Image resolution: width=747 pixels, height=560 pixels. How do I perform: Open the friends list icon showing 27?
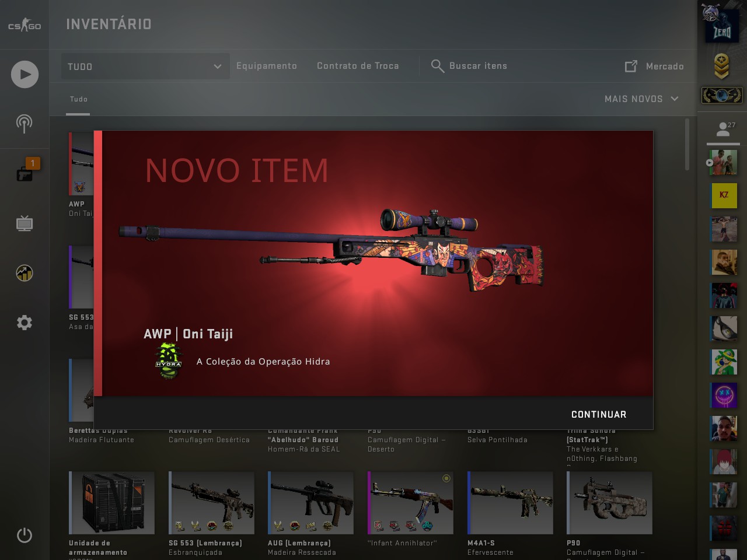click(724, 129)
